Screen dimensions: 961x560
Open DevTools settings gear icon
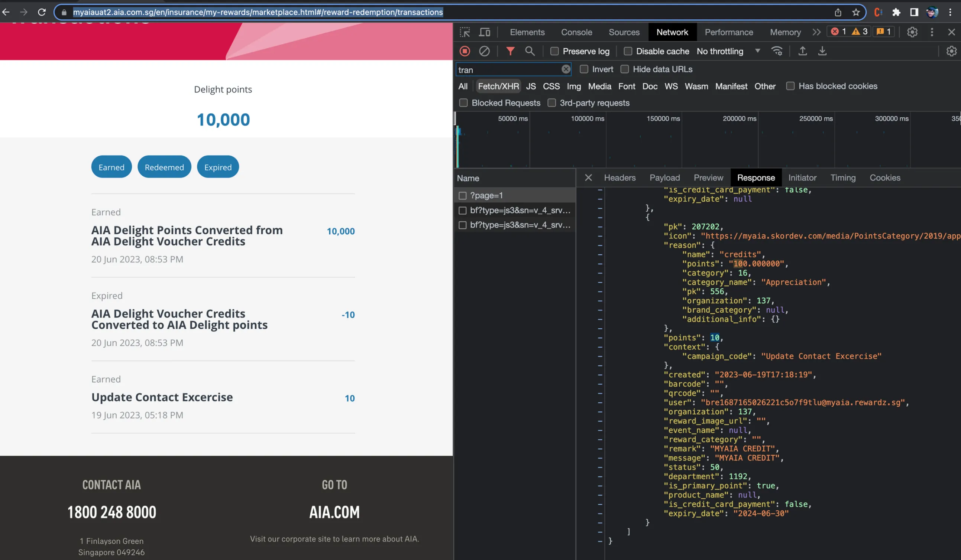point(912,32)
